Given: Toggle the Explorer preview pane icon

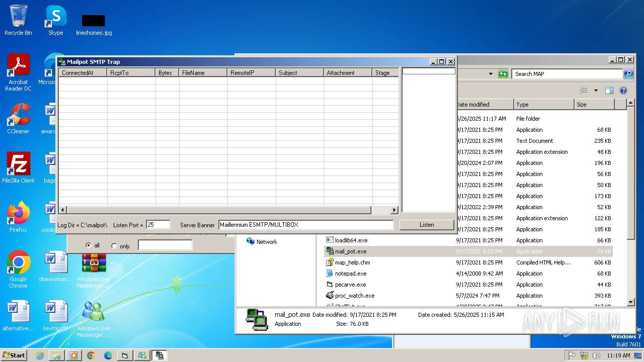Looking at the screenshot, I should pyautogui.click(x=609, y=90).
